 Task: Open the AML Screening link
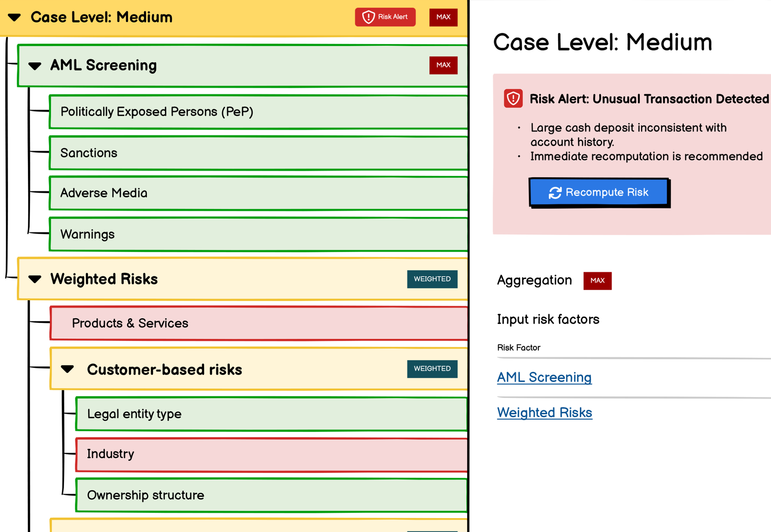pos(544,377)
